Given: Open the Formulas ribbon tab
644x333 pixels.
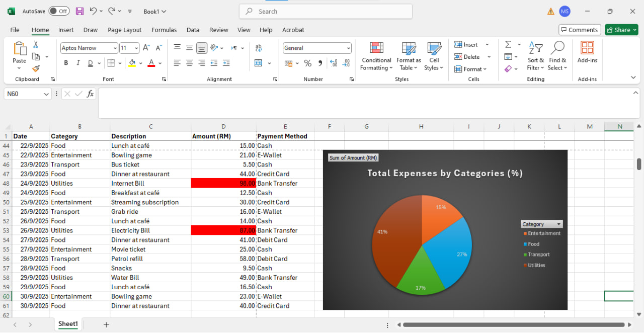Looking at the screenshot, I should [x=164, y=30].
